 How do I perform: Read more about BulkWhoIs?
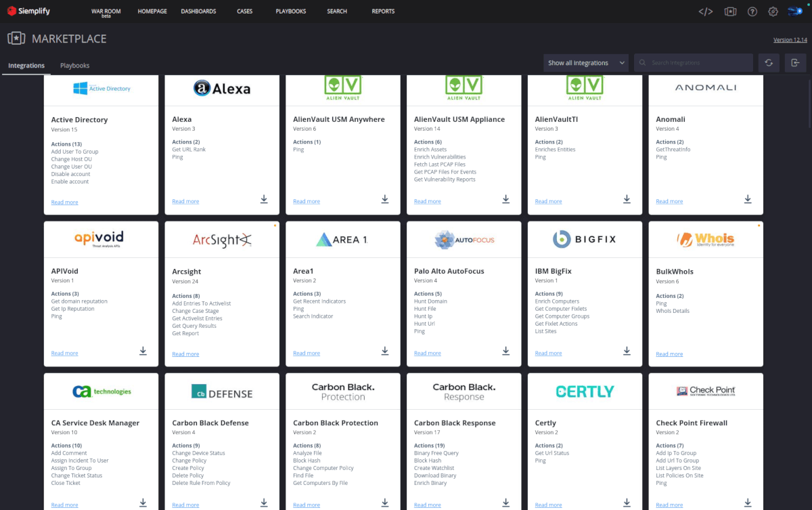[x=669, y=354]
